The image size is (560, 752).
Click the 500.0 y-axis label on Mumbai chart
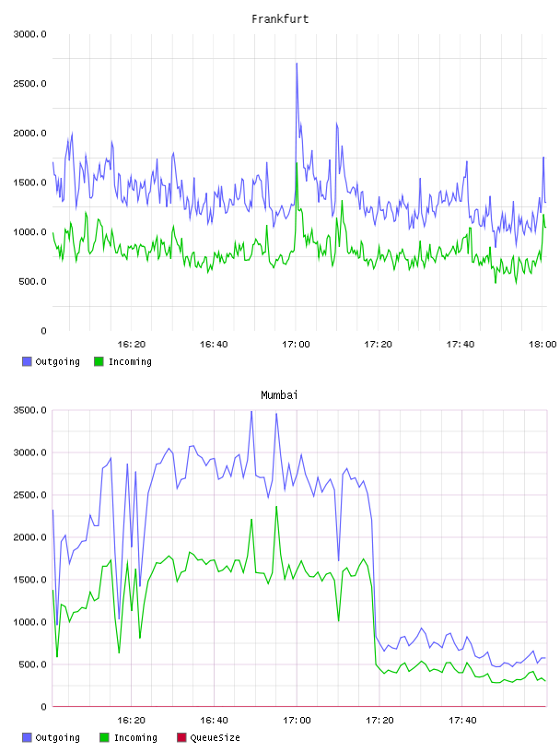coord(32,664)
